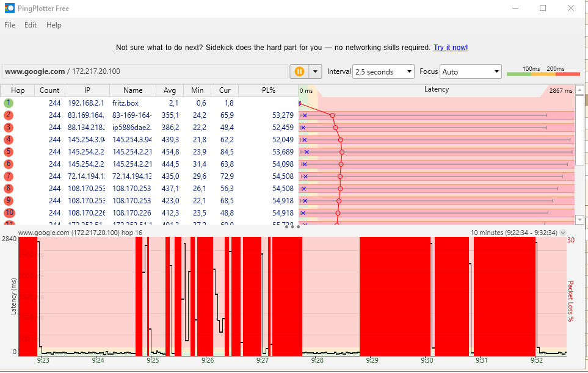
Task: Select the red hop 4 circle icon
Action: click(9, 139)
